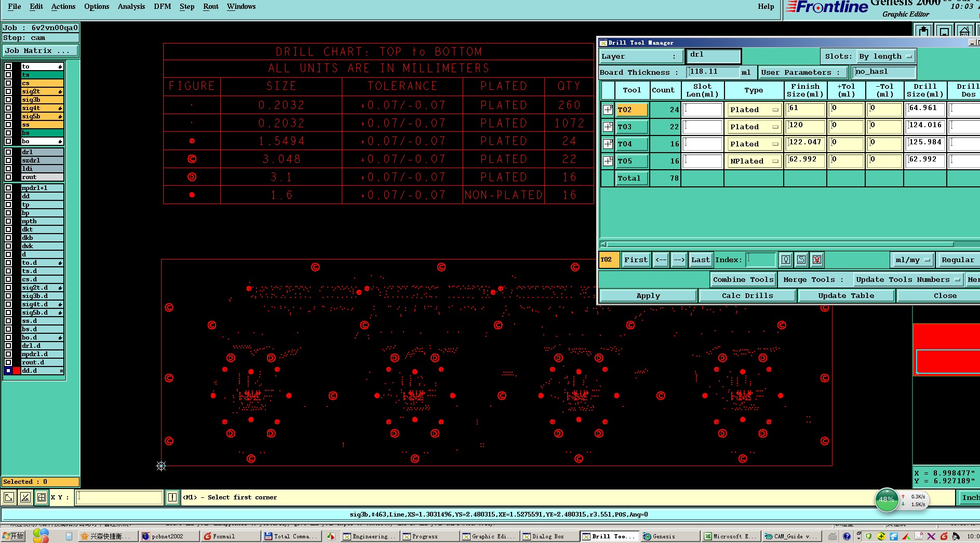Click the light bulb icon beside Index field
This screenshot has height=543, width=980.
(786, 260)
